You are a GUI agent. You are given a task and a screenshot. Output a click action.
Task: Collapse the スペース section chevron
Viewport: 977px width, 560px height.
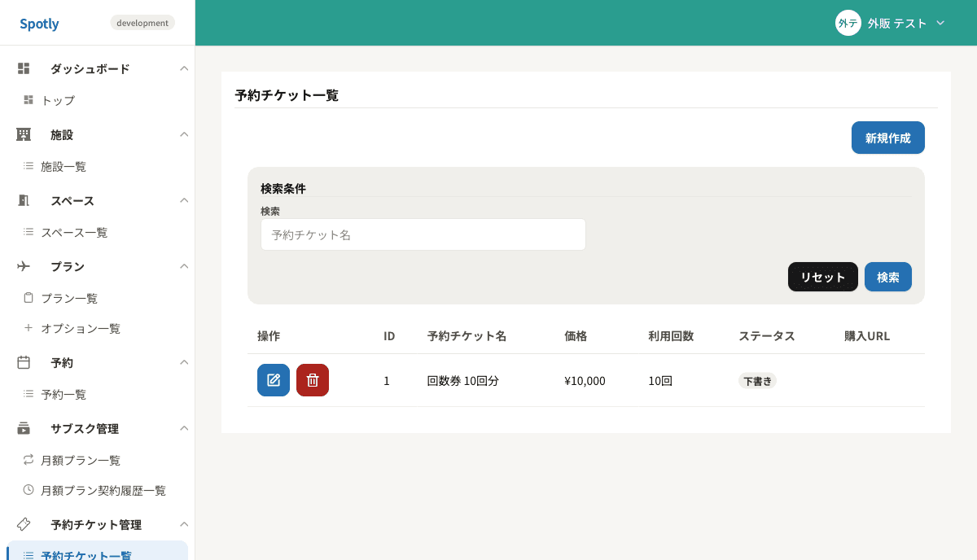point(184,200)
